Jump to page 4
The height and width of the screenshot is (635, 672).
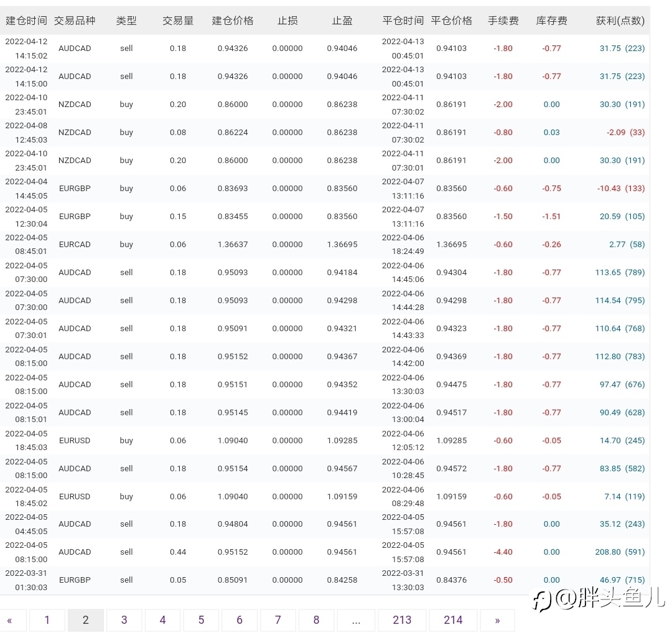click(x=162, y=620)
